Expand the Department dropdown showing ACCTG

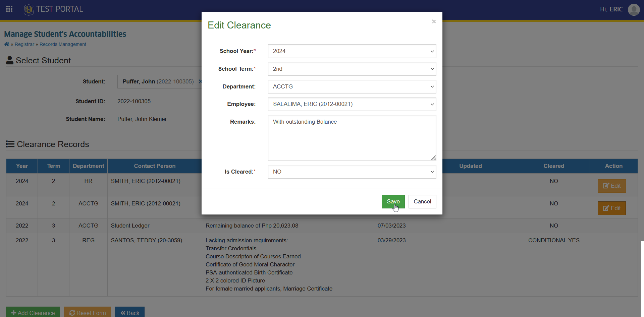click(x=352, y=86)
